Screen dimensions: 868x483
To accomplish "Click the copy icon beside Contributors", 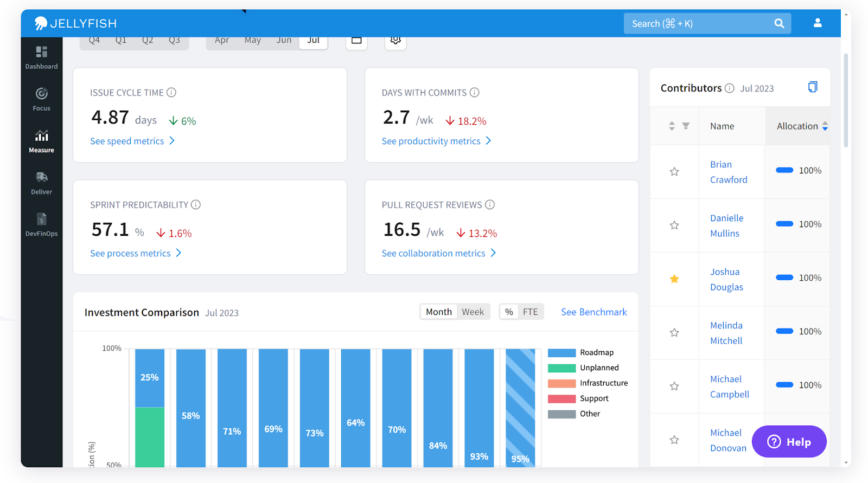I will [x=812, y=87].
